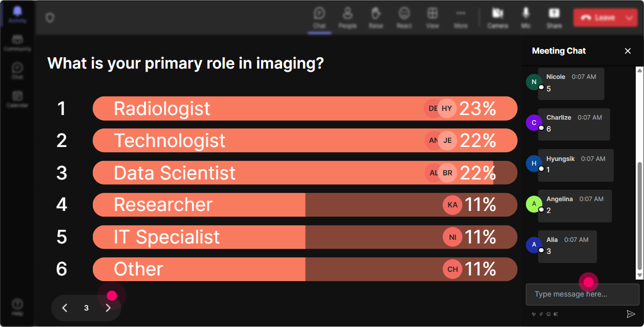Open the Activity tab in sidebar
The image size is (644, 327).
pyautogui.click(x=18, y=14)
